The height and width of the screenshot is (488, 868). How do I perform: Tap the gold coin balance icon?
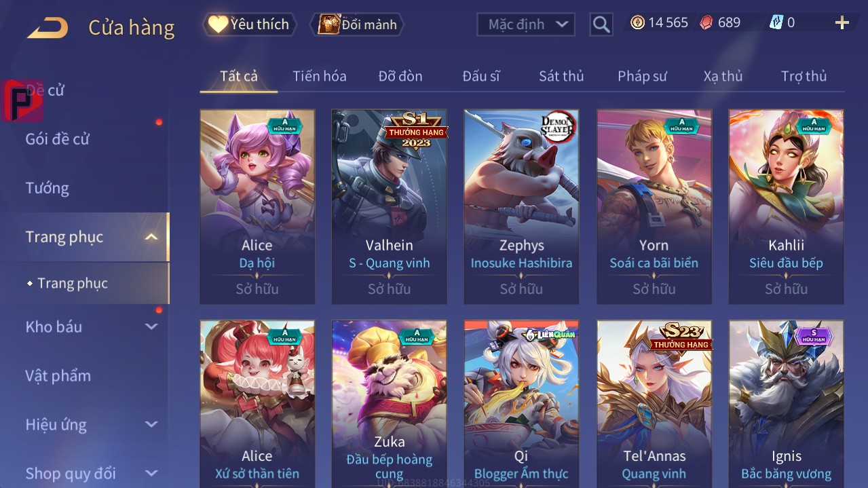coord(637,22)
